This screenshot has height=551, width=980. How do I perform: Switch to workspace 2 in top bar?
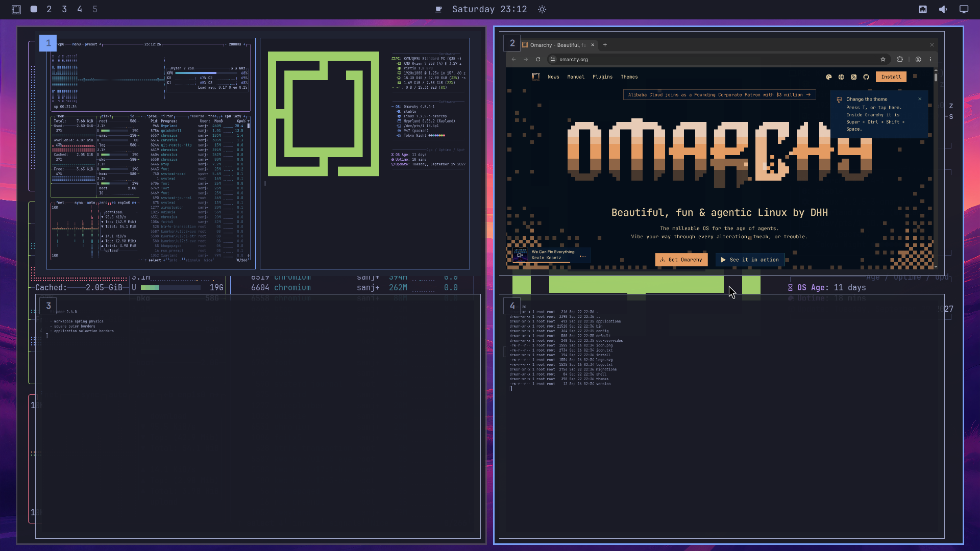[x=49, y=9]
